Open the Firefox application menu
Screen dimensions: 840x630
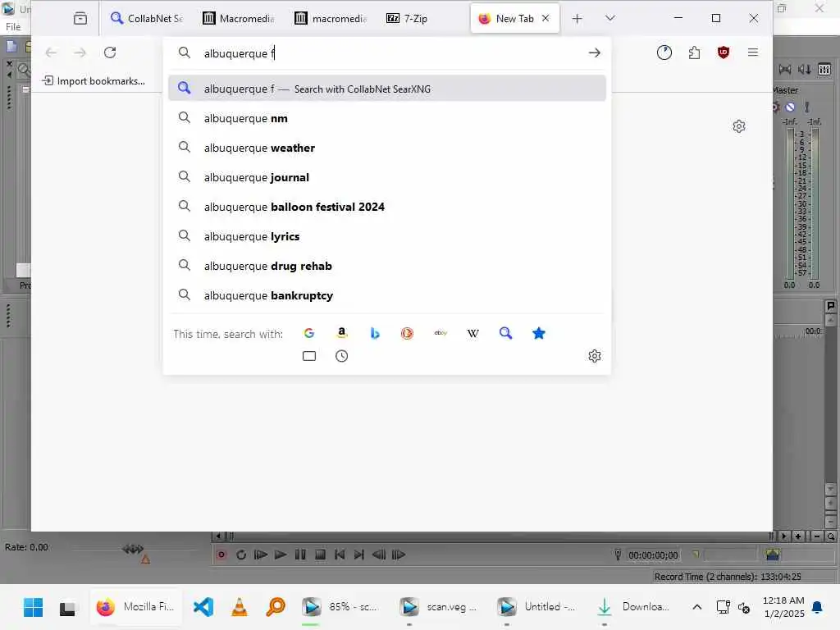pos(753,52)
